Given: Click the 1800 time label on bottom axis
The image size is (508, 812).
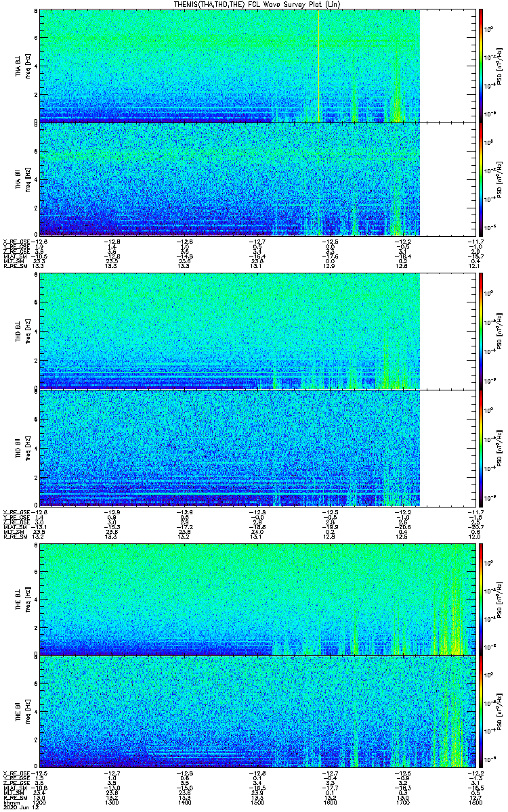Looking at the screenshot, I should click(x=474, y=803).
